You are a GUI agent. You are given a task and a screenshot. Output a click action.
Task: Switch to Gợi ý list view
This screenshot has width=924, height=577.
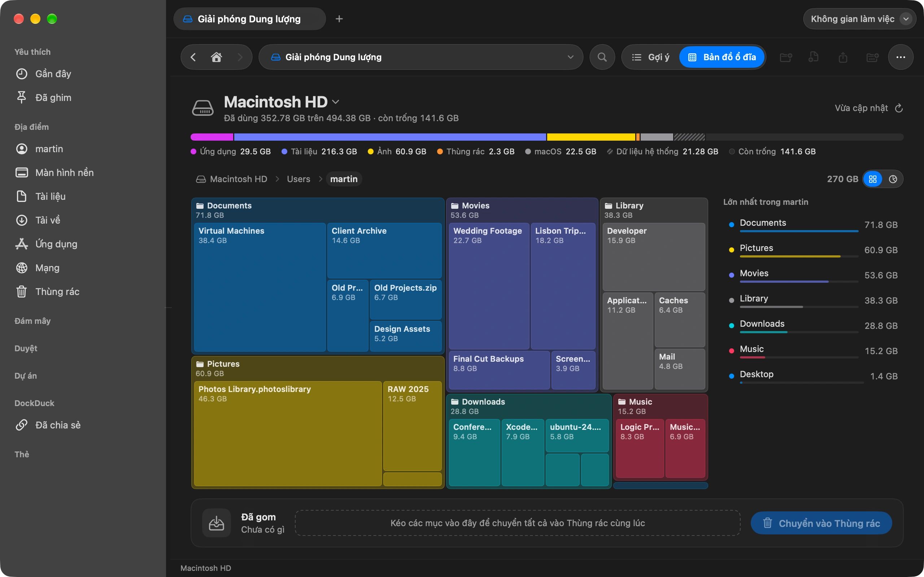tap(651, 57)
